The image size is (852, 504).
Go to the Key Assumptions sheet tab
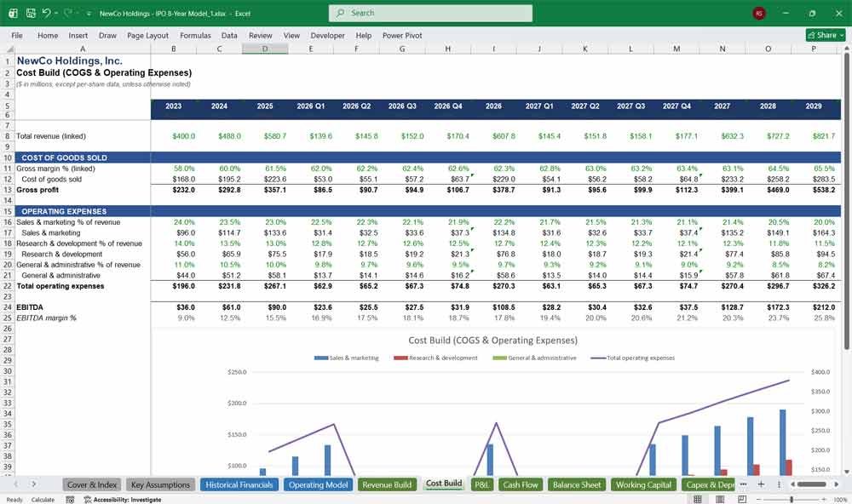[160, 484]
